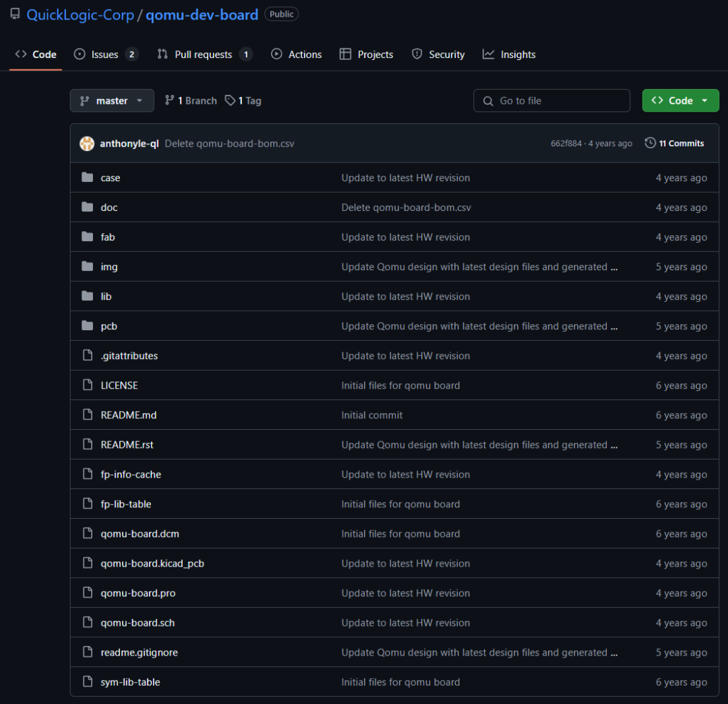Click the shield icon on Security tab
The height and width of the screenshot is (704, 728).
pyautogui.click(x=417, y=54)
